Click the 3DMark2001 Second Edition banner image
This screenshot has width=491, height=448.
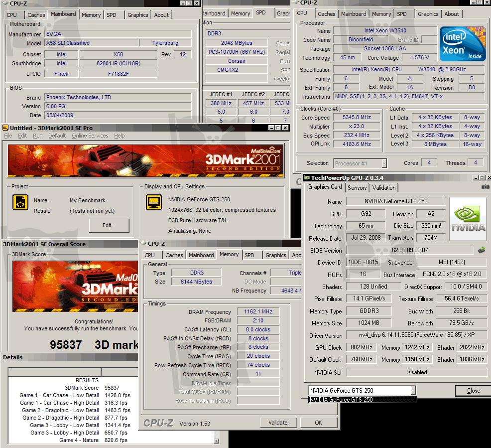point(146,161)
